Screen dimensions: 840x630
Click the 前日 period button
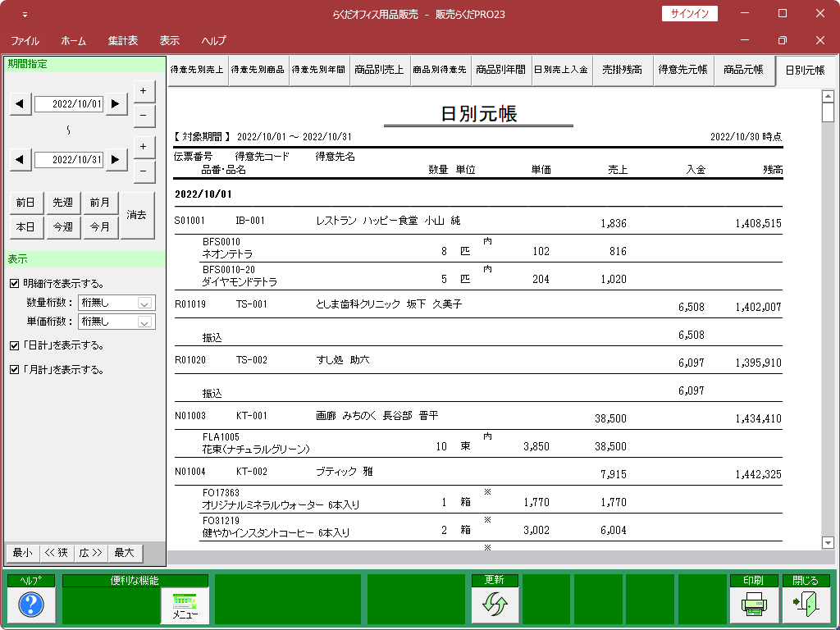click(25, 203)
